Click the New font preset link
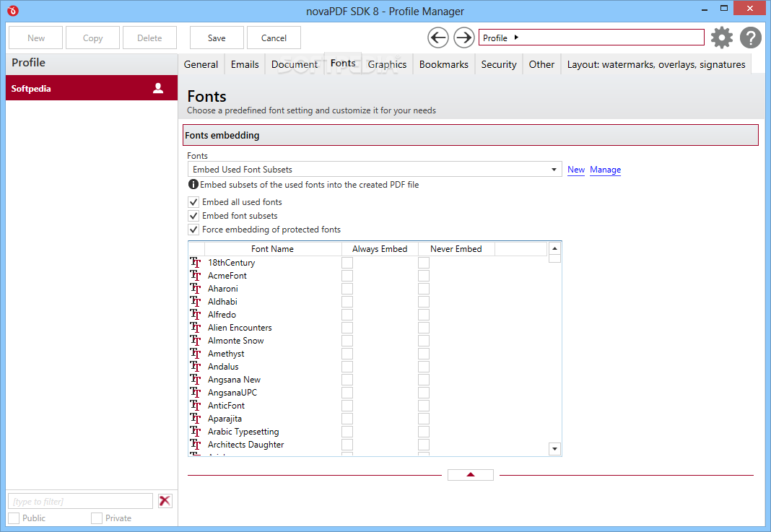The height and width of the screenshot is (532, 771). pyautogui.click(x=576, y=170)
